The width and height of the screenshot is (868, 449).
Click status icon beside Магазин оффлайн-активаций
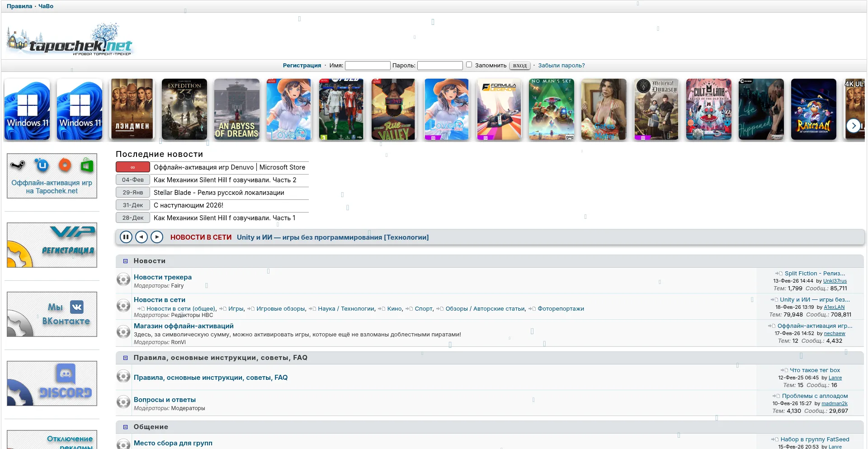point(123,332)
